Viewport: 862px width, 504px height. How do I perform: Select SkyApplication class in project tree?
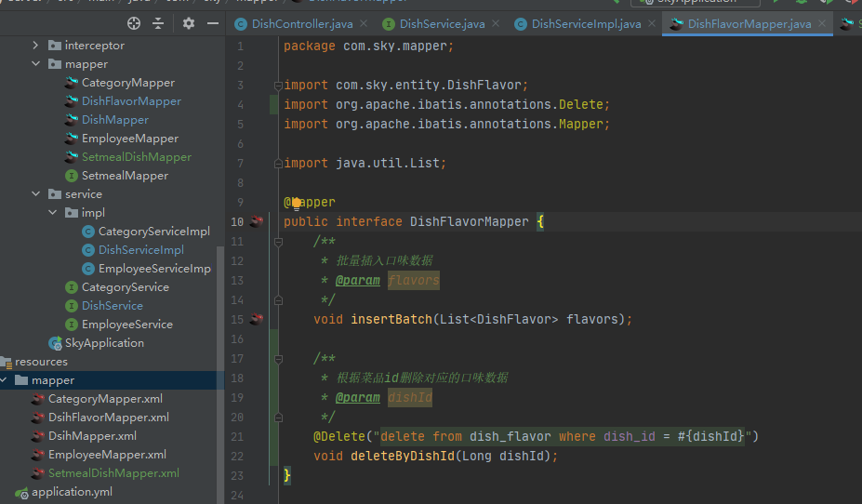(x=103, y=342)
